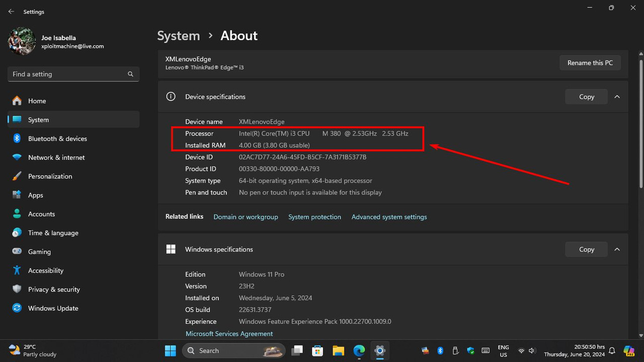The width and height of the screenshot is (644, 362).
Task: Open Windows Update page
Action: tap(73, 308)
